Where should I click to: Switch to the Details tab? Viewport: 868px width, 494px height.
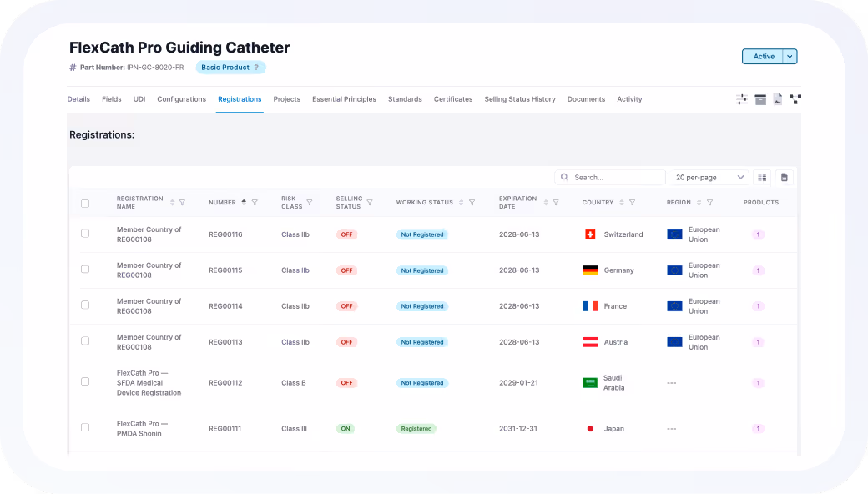click(x=78, y=99)
